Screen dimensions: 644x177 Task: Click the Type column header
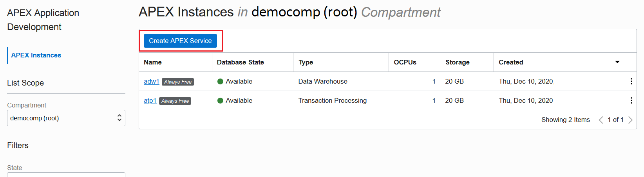[x=306, y=62]
